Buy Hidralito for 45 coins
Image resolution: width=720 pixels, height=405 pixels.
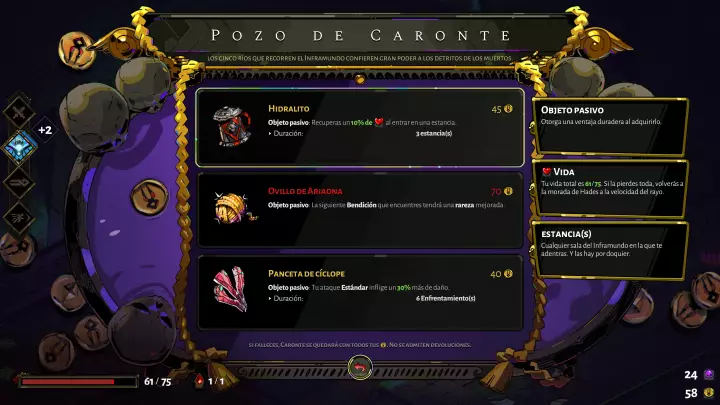coord(360,128)
